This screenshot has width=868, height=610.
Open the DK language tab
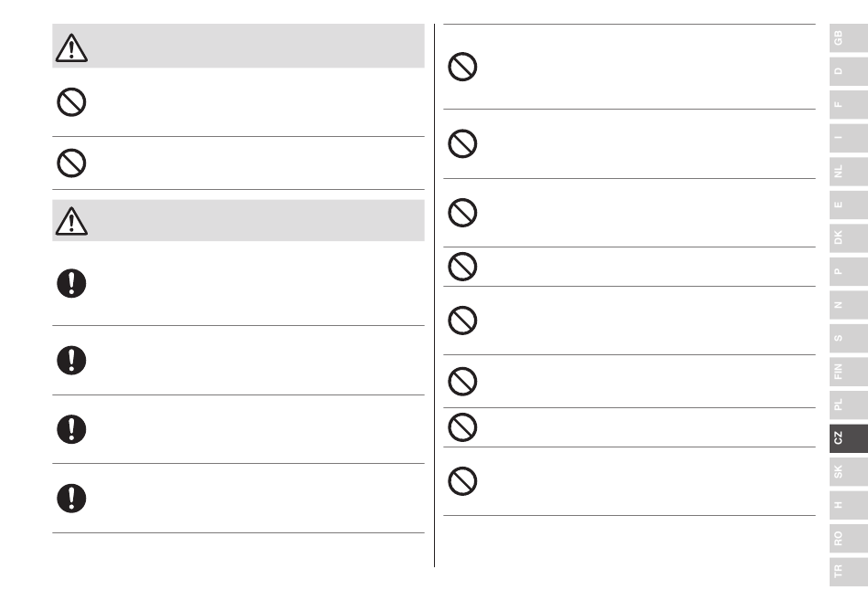pyautogui.click(x=849, y=238)
